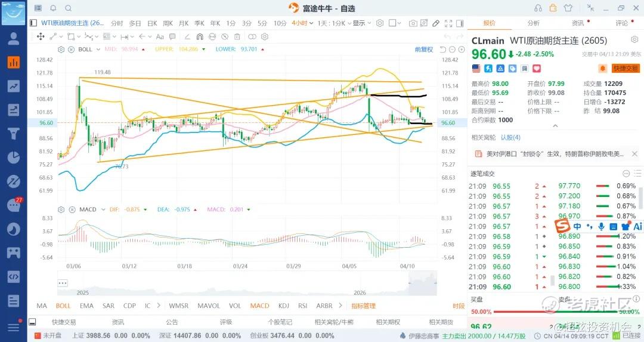Select the comment bubble annotation tool

coord(172,36)
